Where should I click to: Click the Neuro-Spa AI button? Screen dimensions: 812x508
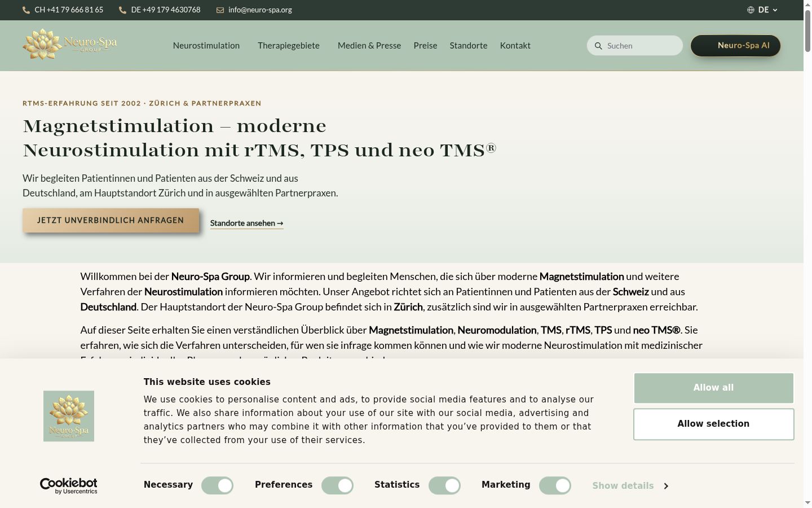[736, 46]
